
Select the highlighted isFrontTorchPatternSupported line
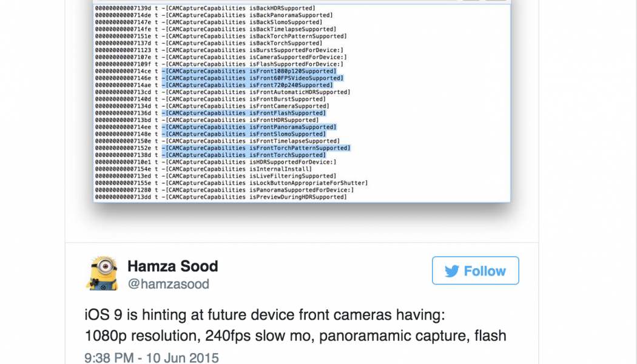tap(256, 148)
